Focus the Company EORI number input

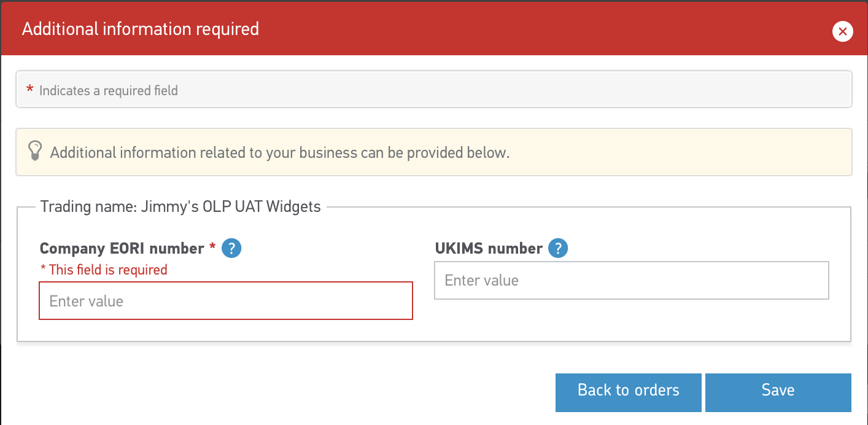[x=226, y=301]
